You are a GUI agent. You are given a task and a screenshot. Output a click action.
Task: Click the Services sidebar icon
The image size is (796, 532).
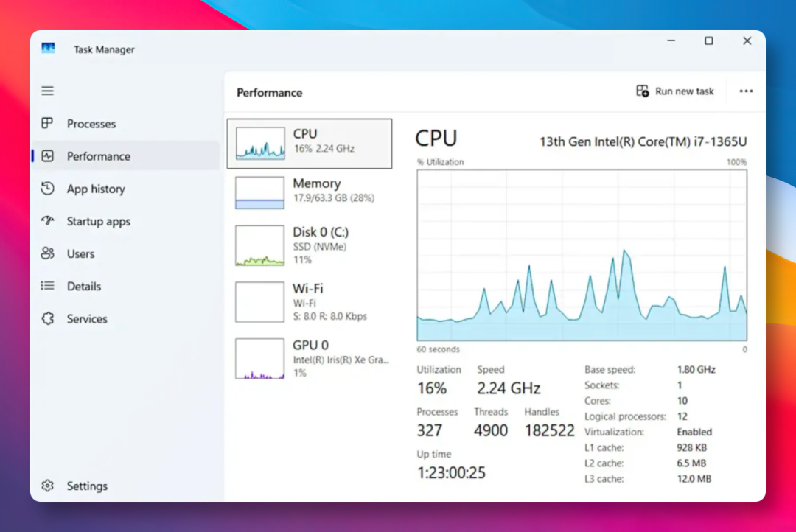coord(48,318)
